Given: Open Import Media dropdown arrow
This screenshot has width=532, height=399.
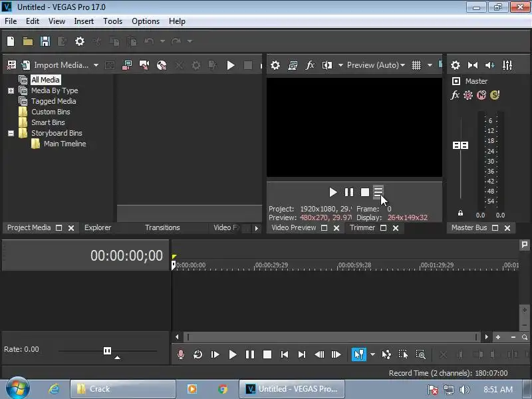Looking at the screenshot, I should coord(96,65).
